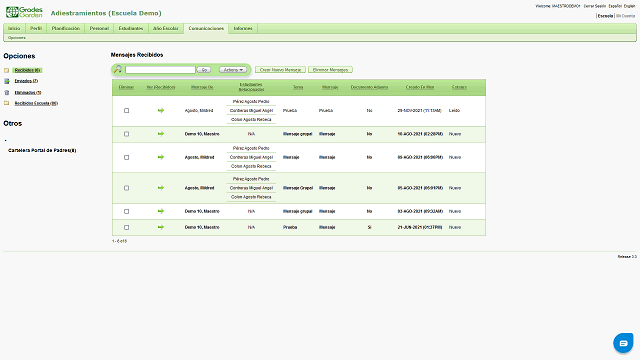The image size is (640, 360).
Task: Check the box for the 29-NOV-2021 message
Action: pyautogui.click(x=127, y=111)
